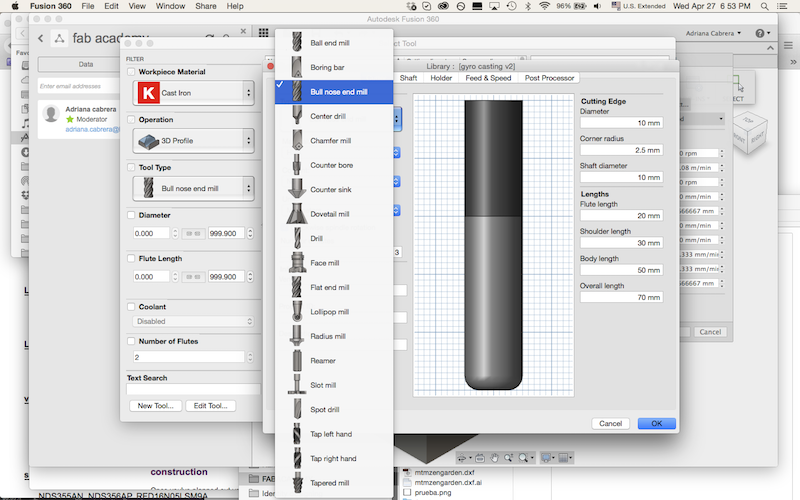Choose Reamer tool type
This screenshot has height=500, width=800.
pyautogui.click(x=334, y=361)
